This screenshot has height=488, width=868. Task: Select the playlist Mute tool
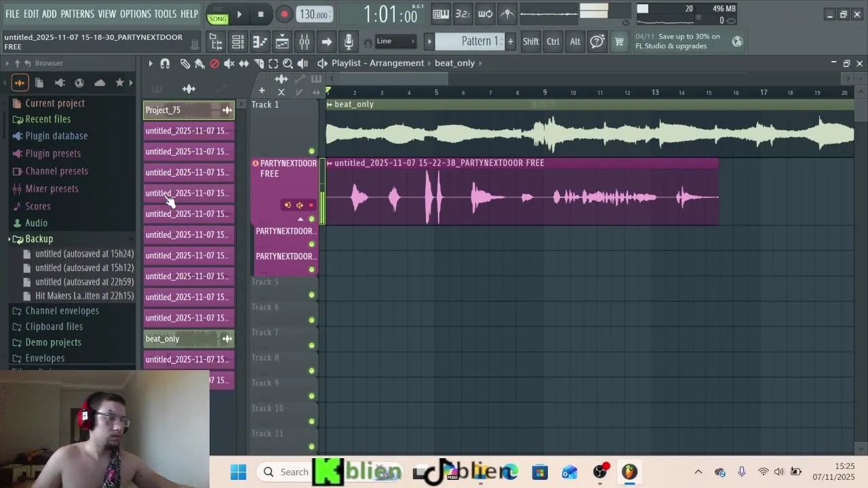[229, 63]
